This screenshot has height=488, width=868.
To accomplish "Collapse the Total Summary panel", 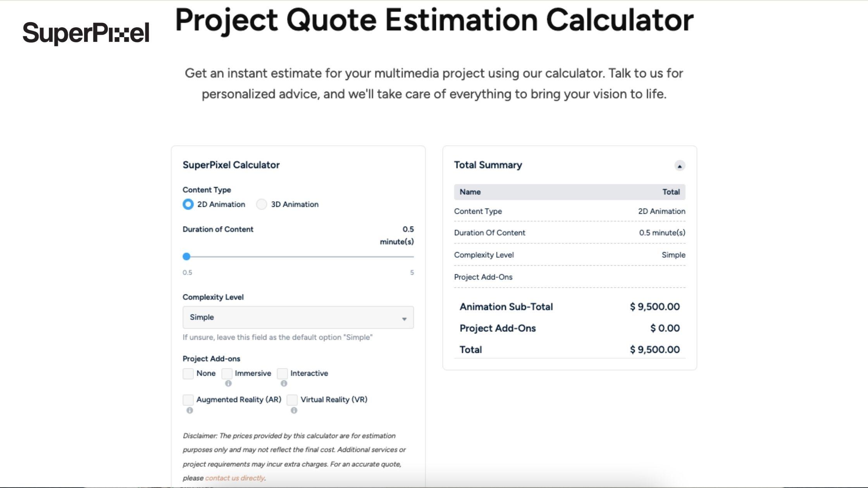I will point(679,166).
